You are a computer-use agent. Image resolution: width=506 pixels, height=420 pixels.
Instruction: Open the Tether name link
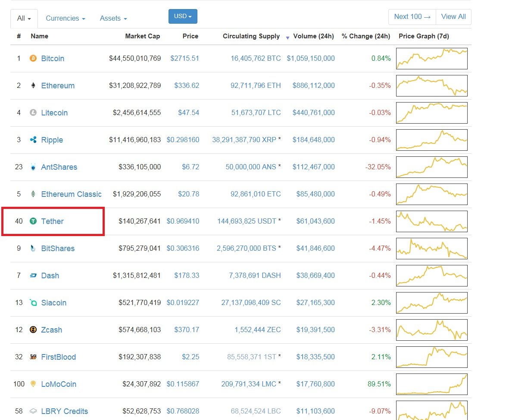click(52, 221)
